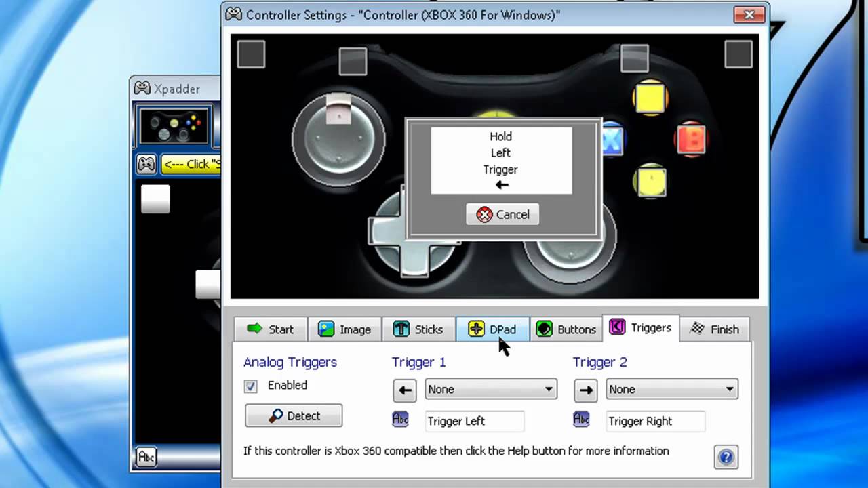Click upper white square in Xpadder layout
Image resolution: width=868 pixels, height=488 pixels.
tap(155, 199)
